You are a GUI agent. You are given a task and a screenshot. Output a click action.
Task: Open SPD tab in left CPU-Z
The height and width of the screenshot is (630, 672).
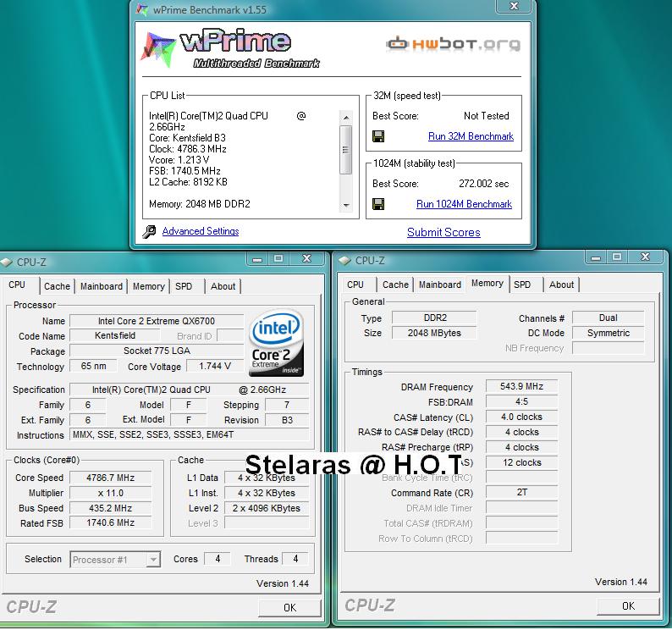tap(184, 286)
